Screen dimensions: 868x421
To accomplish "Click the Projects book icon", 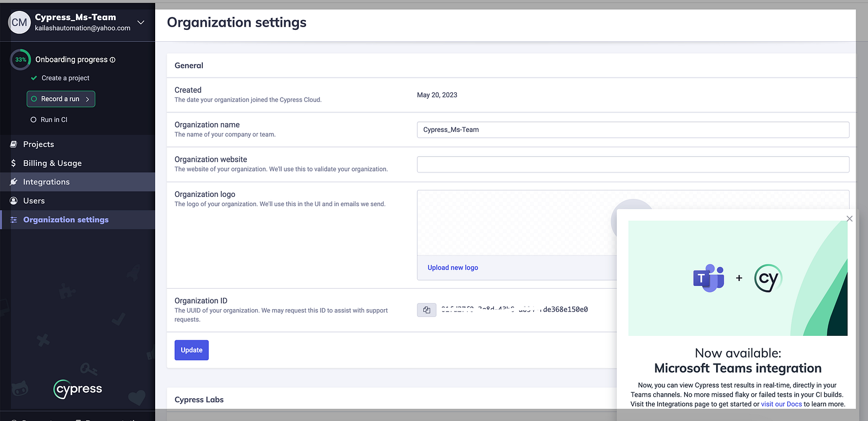I will pos(14,144).
